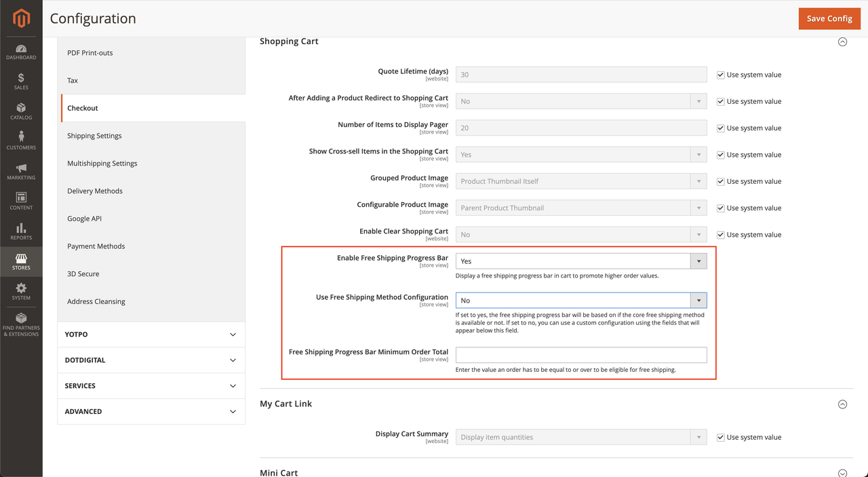Image resolution: width=868 pixels, height=477 pixels.
Task: Open the System sidebar icon
Action: (x=21, y=292)
